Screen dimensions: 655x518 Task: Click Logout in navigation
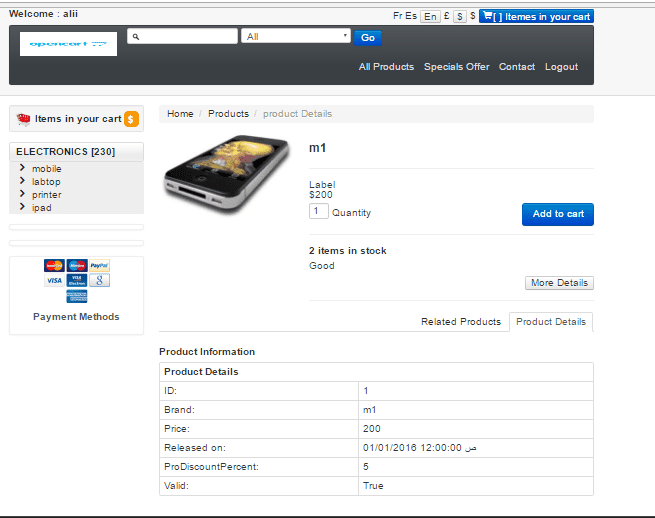[x=561, y=67]
